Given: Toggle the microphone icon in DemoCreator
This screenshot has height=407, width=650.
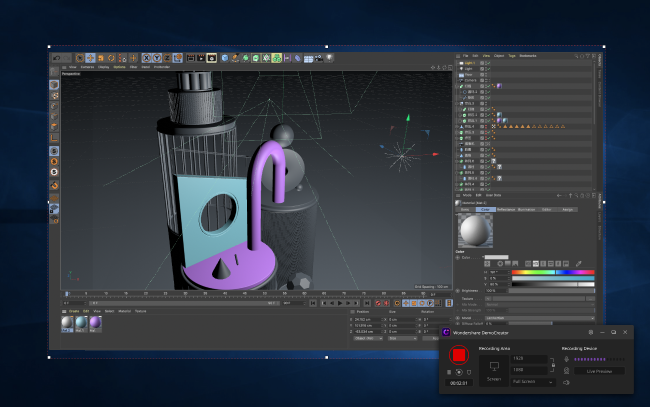Looking at the screenshot, I should click(x=566, y=359).
